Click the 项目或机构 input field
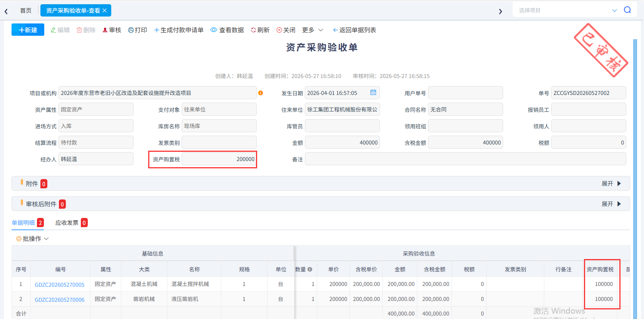Screen dimensions: 644x319 (x=157, y=93)
